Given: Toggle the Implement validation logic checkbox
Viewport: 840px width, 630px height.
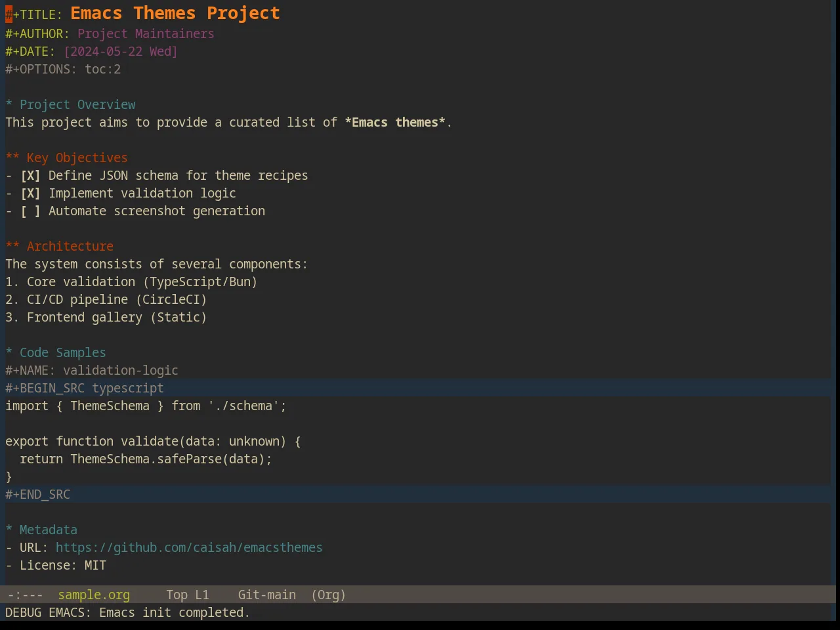Looking at the screenshot, I should 30,194.
